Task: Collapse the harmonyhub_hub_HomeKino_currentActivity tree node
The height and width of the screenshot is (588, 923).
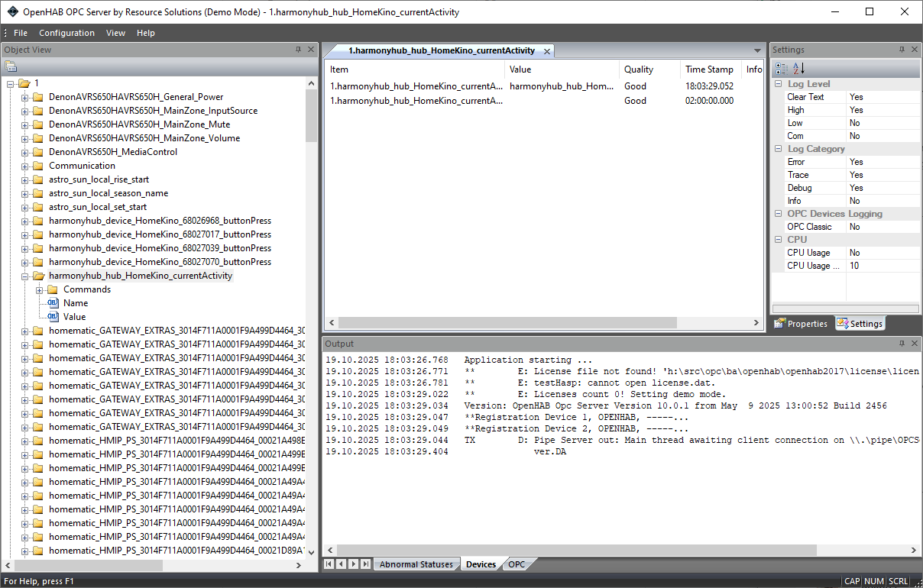Action: [x=25, y=276]
